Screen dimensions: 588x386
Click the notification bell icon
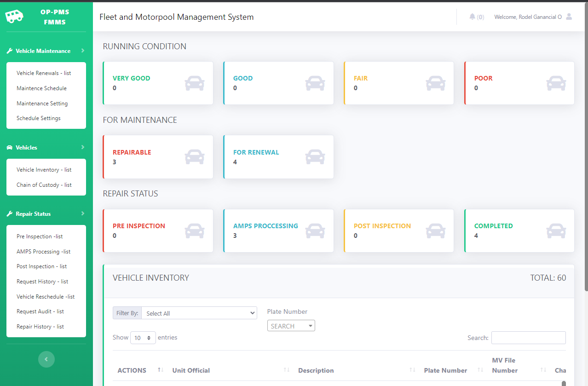pyautogui.click(x=472, y=17)
